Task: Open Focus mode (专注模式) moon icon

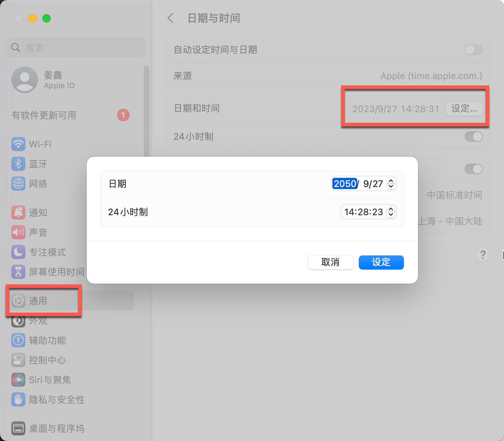Action: [x=18, y=252]
